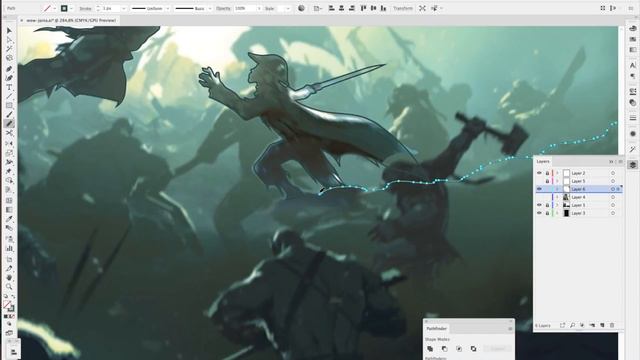Screen dimensions: 640x360
Task: Click Intersect in Pathfinder panel
Action: pos(459,349)
